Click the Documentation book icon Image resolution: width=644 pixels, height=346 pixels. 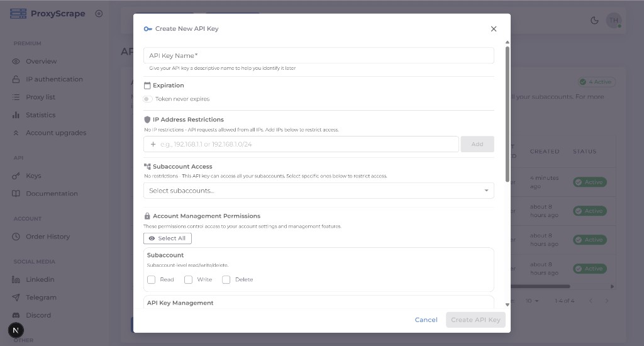[x=16, y=194]
